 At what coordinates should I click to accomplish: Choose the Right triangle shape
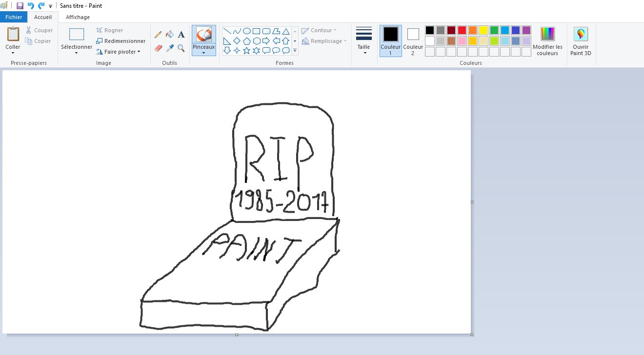click(227, 41)
